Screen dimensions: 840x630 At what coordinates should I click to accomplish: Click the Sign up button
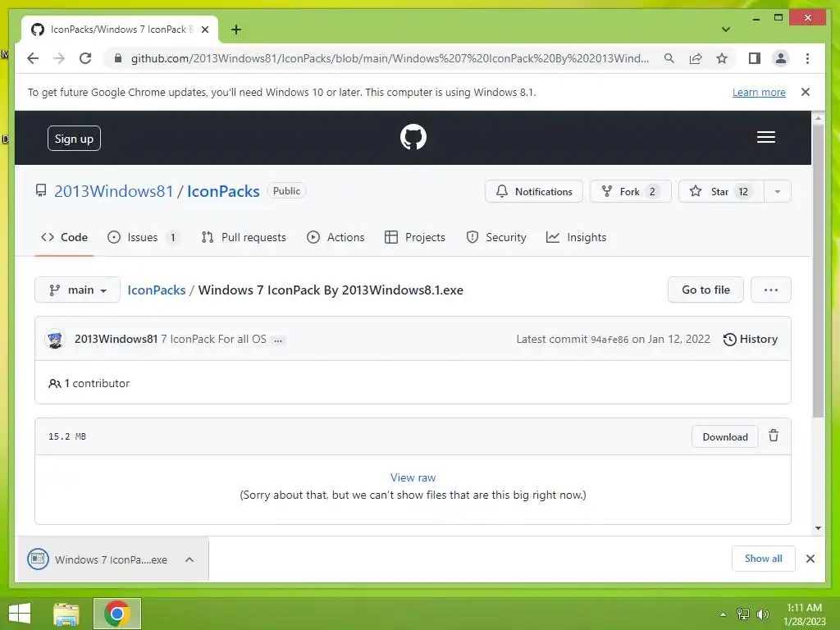pyautogui.click(x=74, y=139)
